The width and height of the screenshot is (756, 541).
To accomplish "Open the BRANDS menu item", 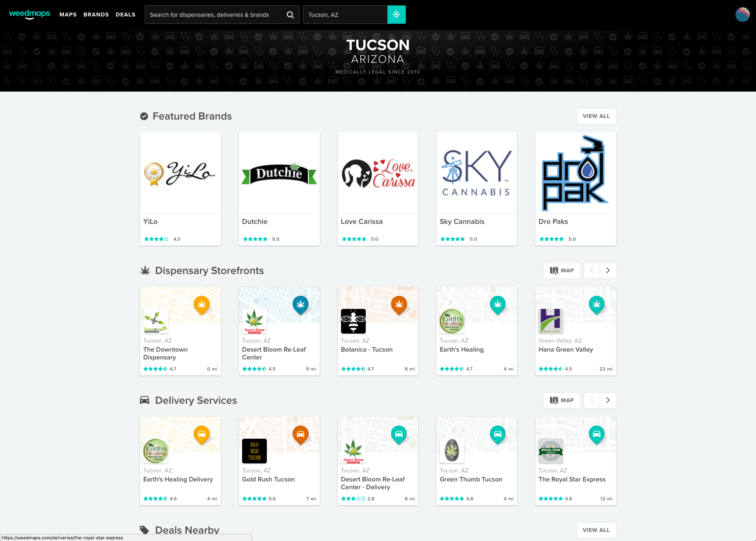I will (x=96, y=15).
